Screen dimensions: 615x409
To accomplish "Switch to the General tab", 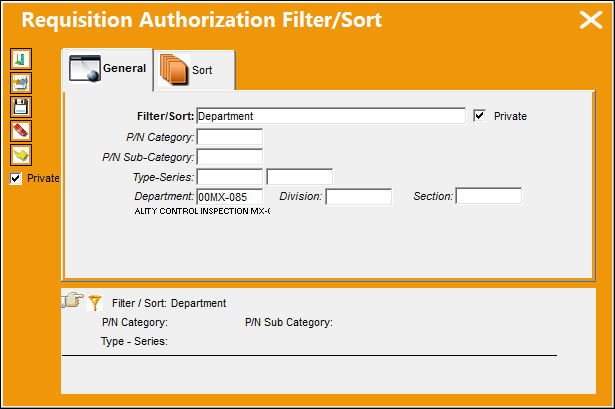I will 107,69.
